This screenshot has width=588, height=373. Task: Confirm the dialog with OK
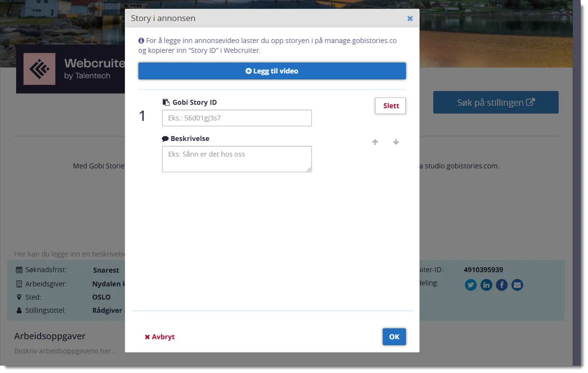pyautogui.click(x=394, y=337)
